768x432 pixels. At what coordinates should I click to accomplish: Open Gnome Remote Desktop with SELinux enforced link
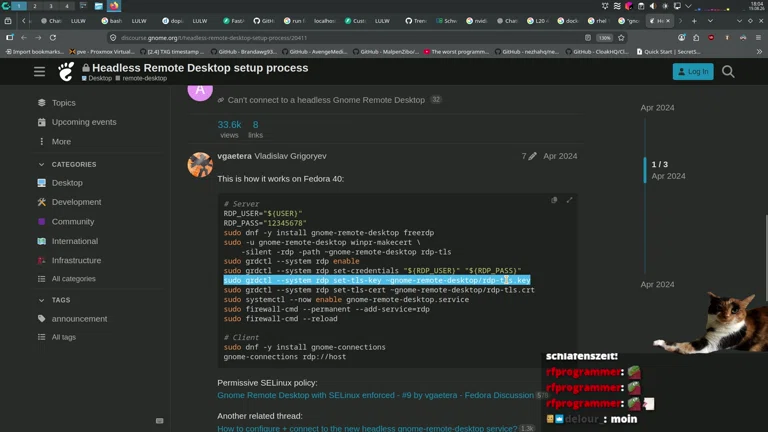376,395
